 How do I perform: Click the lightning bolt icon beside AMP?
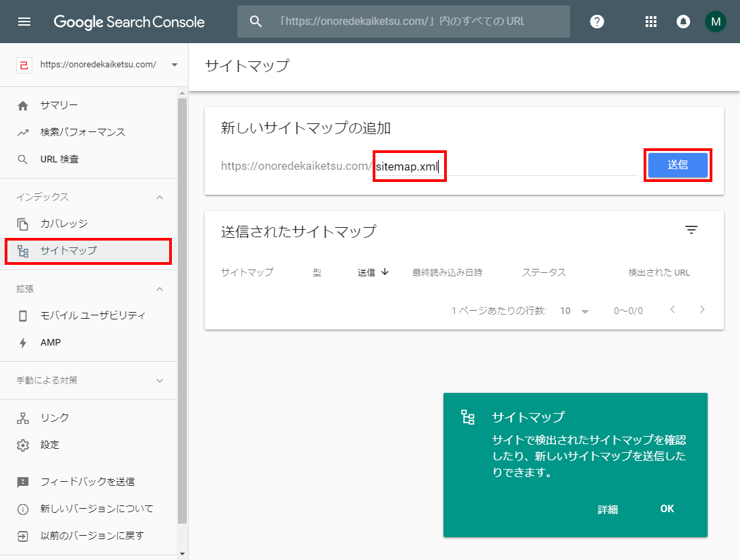23,342
